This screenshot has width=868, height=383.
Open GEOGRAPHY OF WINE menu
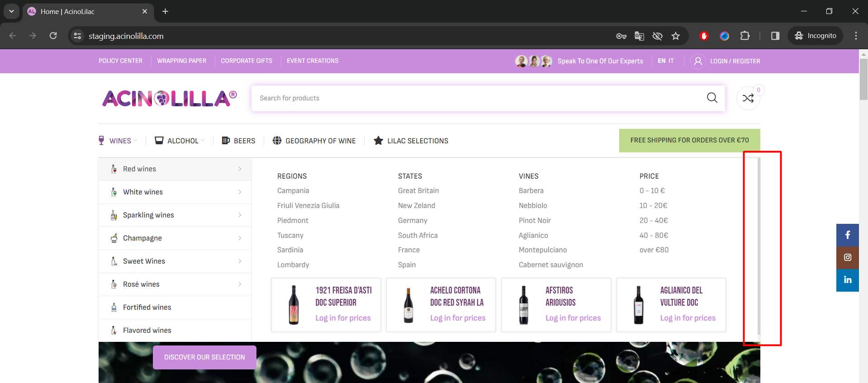pyautogui.click(x=314, y=141)
